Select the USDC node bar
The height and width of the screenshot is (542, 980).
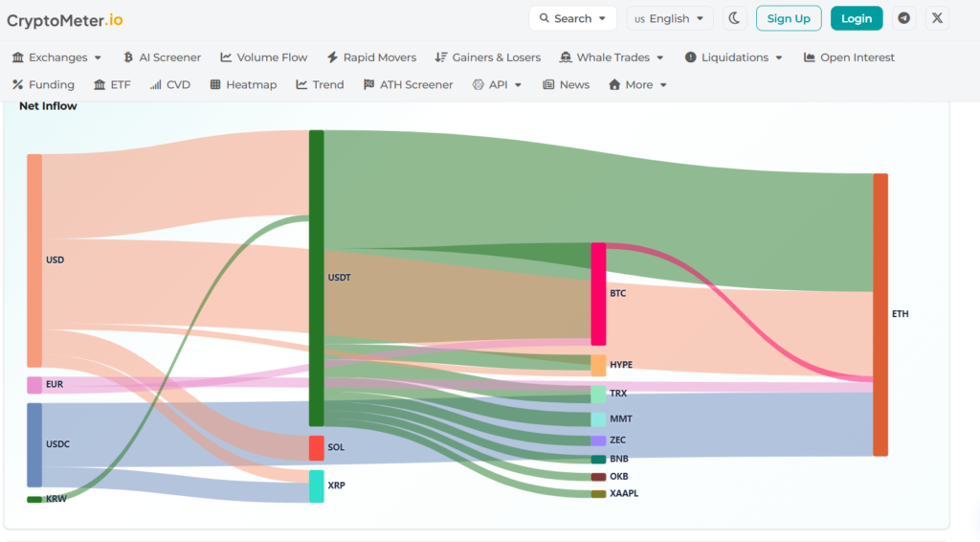[34, 444]
